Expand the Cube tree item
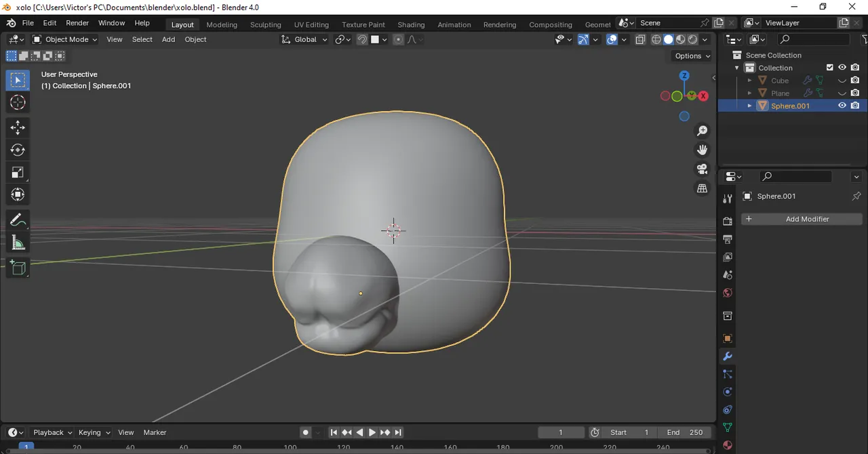The width and height of the screenshot is (868, 454). [x=749, y=81]
